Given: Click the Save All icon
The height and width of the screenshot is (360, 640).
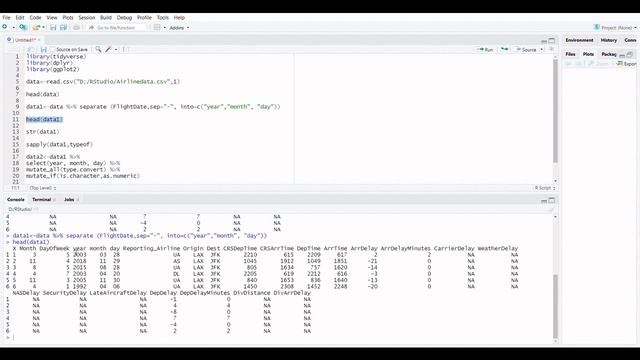Looking at the screenshot, I should [x=63, y=27].
